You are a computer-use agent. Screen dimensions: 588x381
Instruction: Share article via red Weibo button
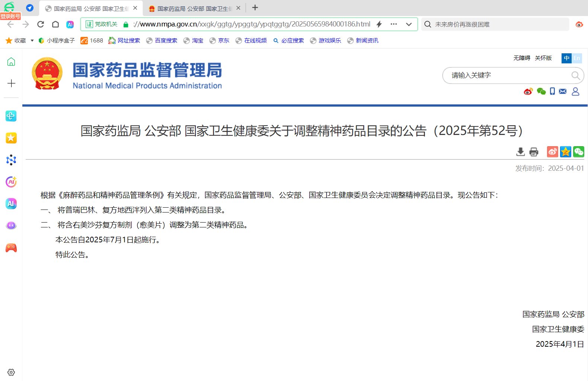pos(552,152)
